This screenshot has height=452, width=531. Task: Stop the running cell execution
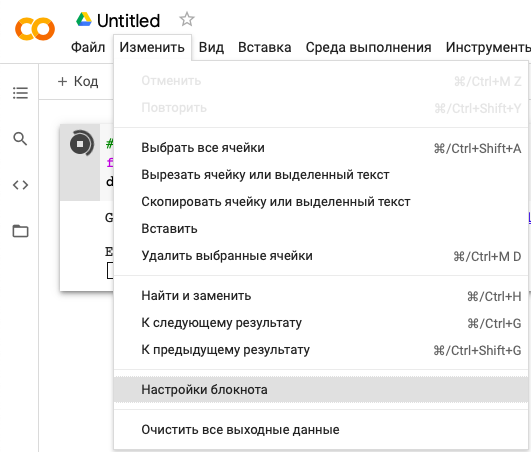coord(81,144)
